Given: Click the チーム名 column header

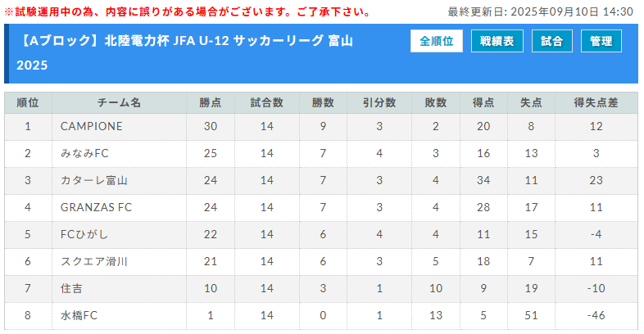Looking at the screenshot, I should click(x=119, y=102).
